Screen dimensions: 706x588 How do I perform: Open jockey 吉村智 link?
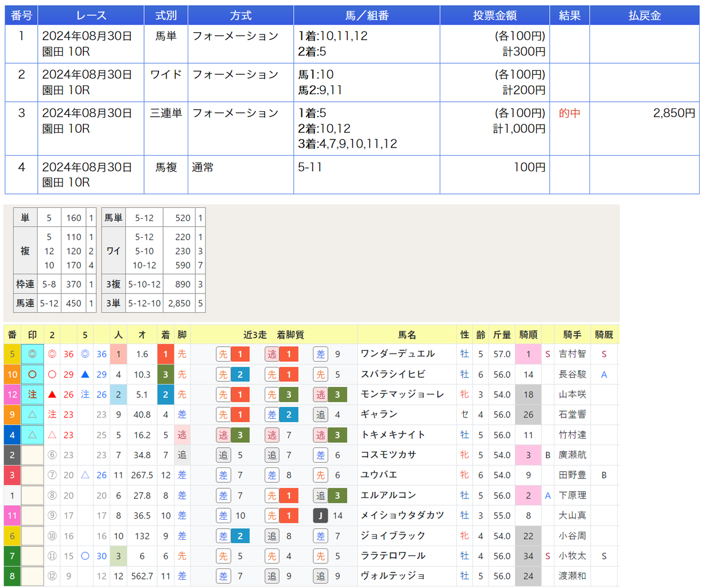tap(572, 354)
